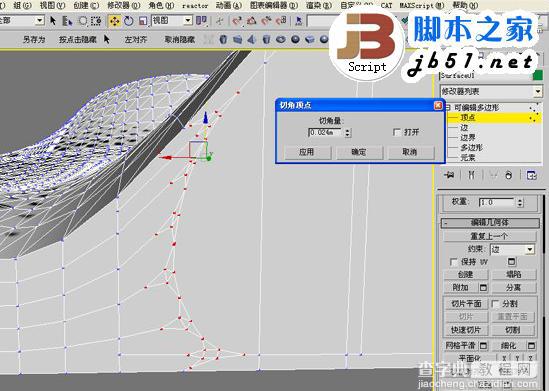Select the arrow Select Object tool

[53, 21]
